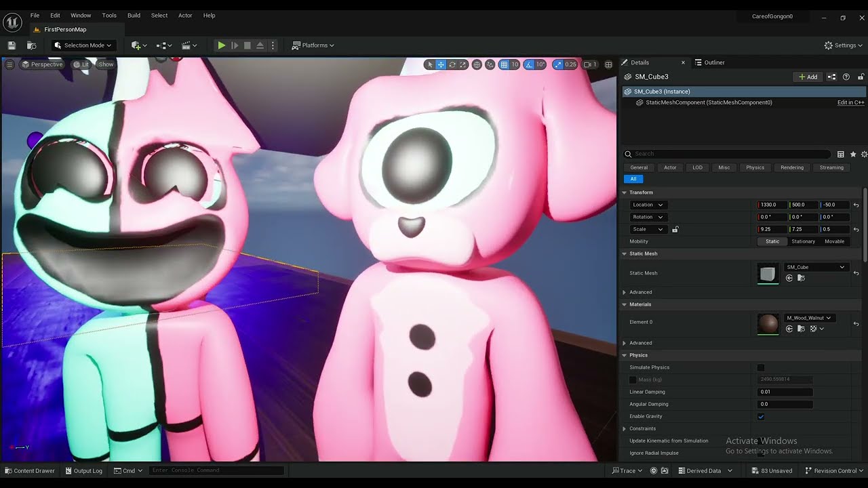
Task: Toggle surface snapping icon
Action: [490, 64]
